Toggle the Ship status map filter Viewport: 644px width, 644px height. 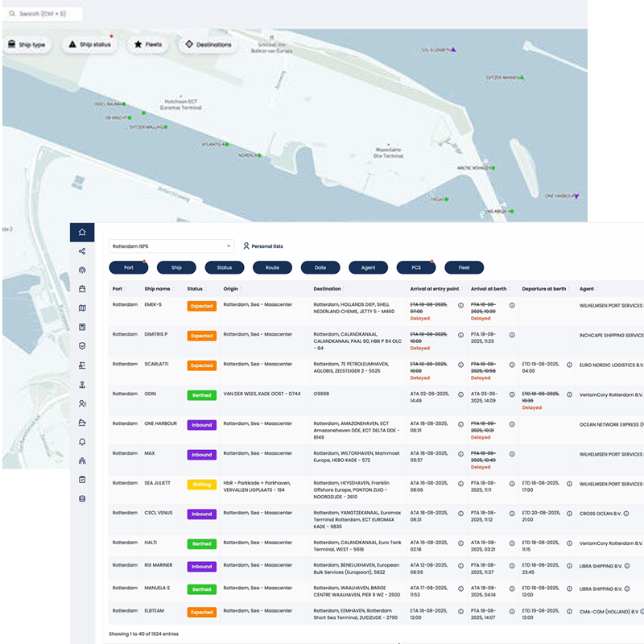point(89,45)
